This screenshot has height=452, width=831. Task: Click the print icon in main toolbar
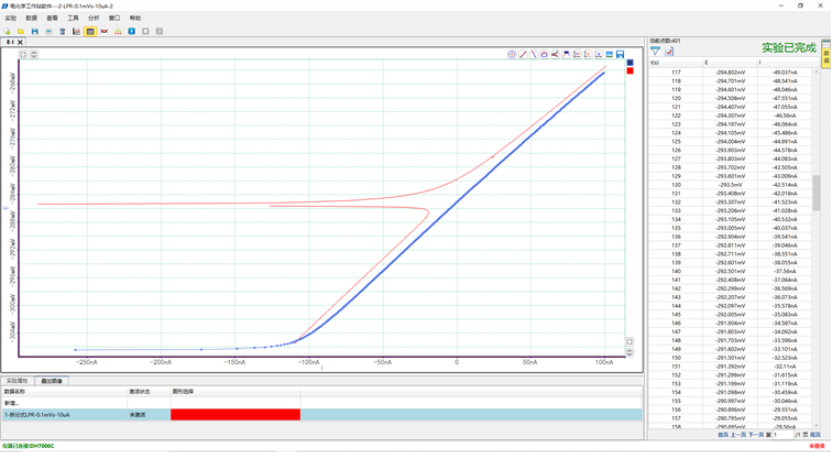48,31
